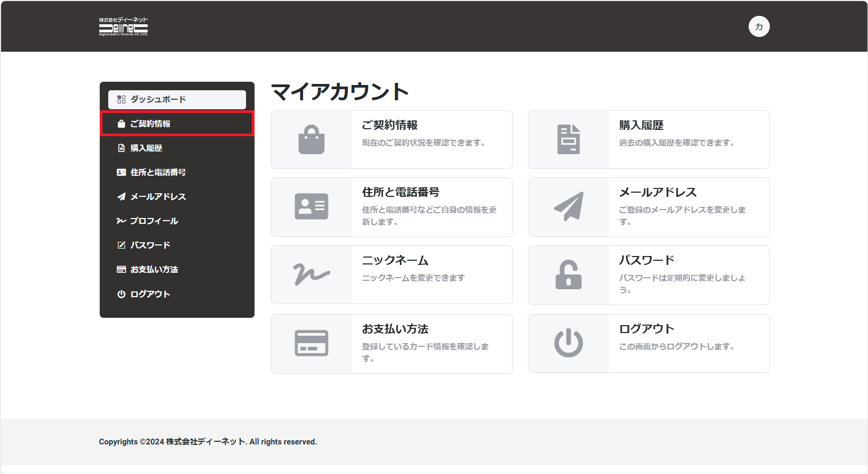This screenshot has width=868, height=474.
Task: Open 購入履歴 from the sidebar menu
Action: (177, 148)
